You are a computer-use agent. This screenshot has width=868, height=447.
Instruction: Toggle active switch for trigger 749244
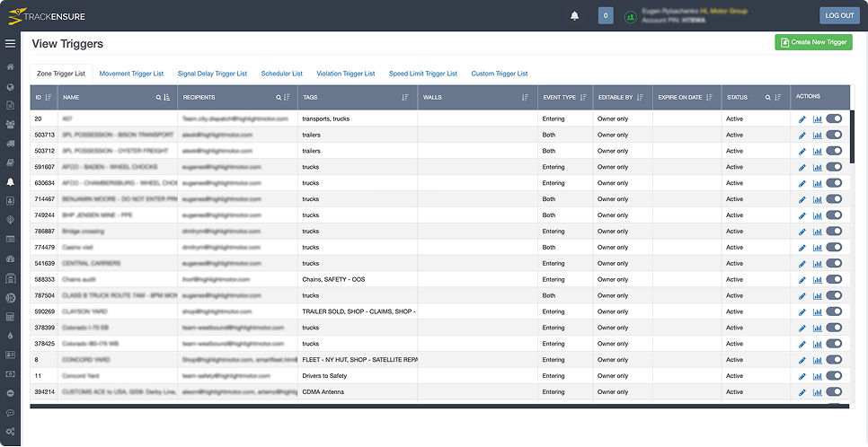point(834,215)
